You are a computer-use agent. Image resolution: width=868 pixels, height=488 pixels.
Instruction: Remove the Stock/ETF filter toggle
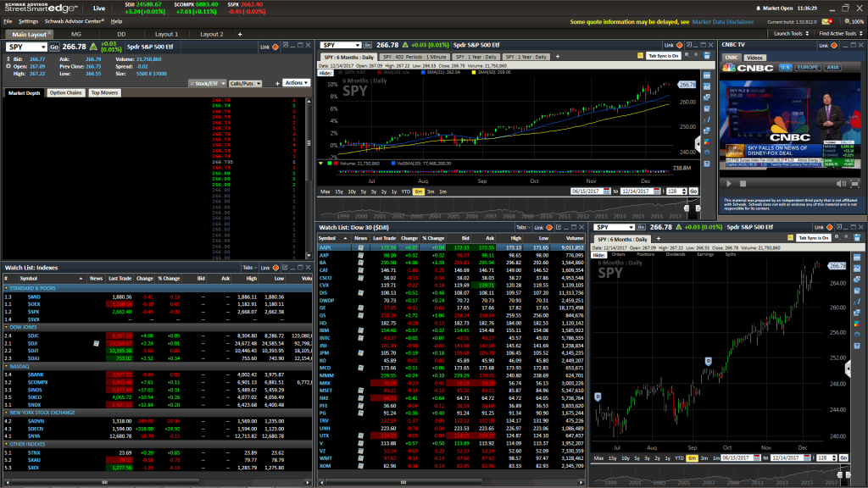(x=192, y=82)
